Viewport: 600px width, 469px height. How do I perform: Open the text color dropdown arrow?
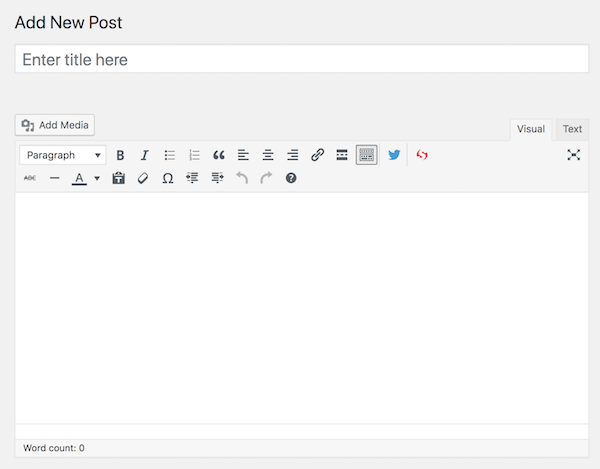(97, 178)
